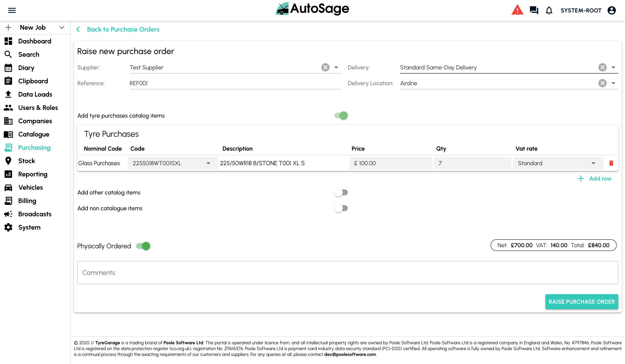625x364 pixels.
Task: Navigate to the Purchasing section
Action: [x=34, y=147]
